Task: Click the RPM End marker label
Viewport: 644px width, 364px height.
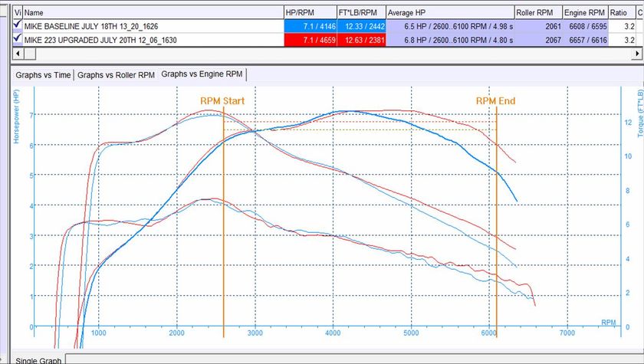Action: click(495, 101)
